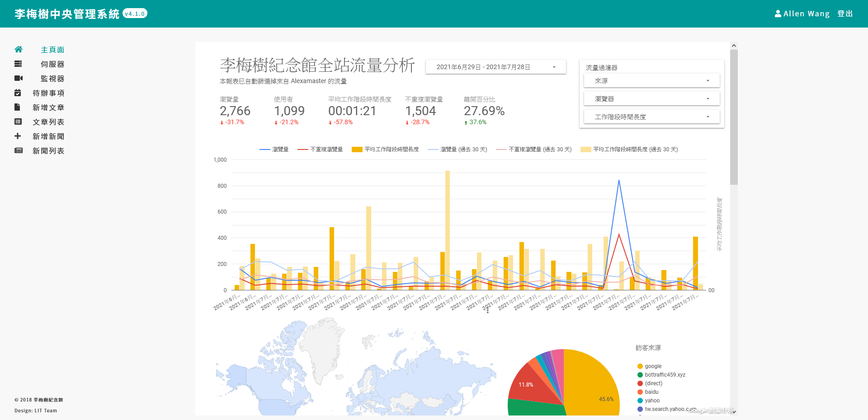Click the 訪客來源 pie chart title
Image resolution: width=868 pixels, height=420 pixels.
(x=648, y=348)
